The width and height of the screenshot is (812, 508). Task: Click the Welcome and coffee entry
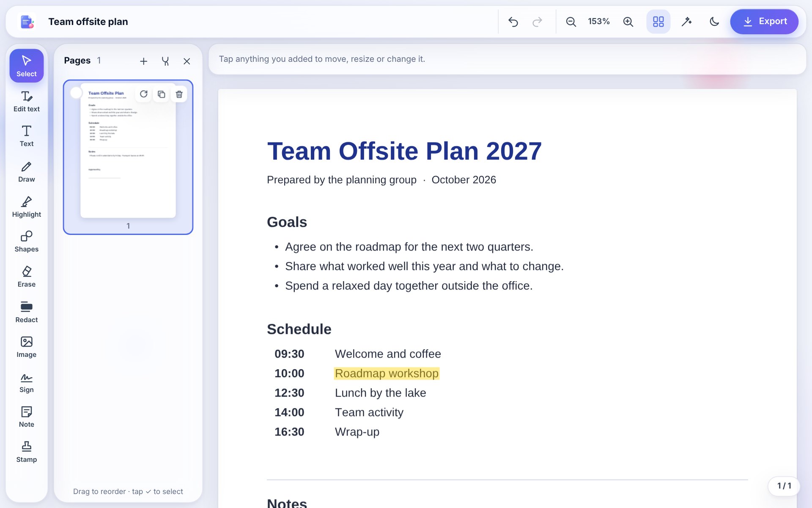pos(388,354)
